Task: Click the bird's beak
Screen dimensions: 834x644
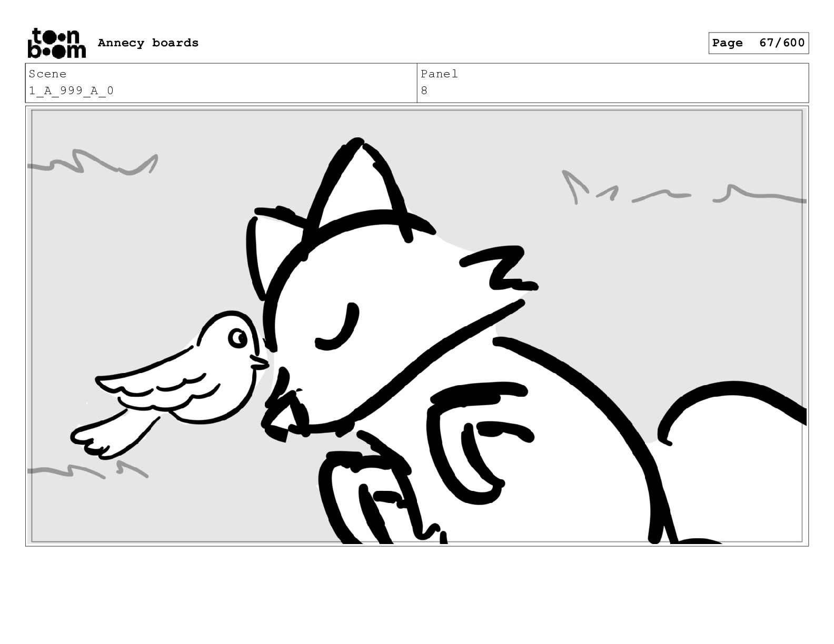Action: click(260, 363)
